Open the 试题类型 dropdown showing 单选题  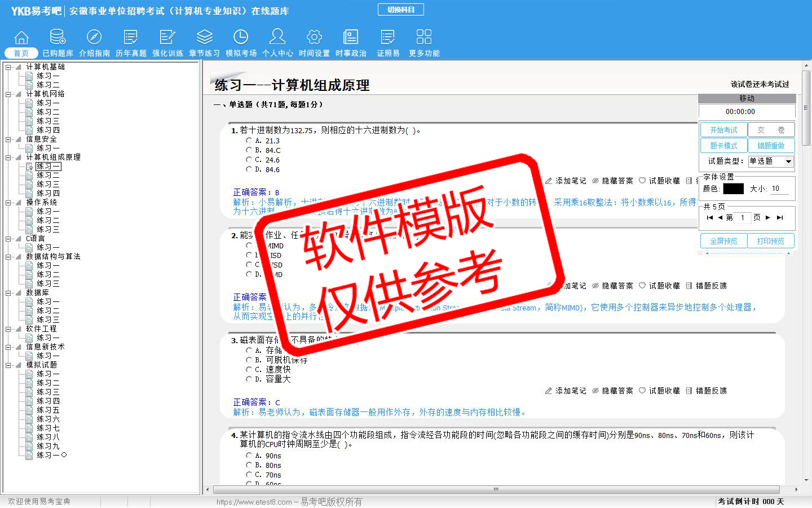pos(770,161)
